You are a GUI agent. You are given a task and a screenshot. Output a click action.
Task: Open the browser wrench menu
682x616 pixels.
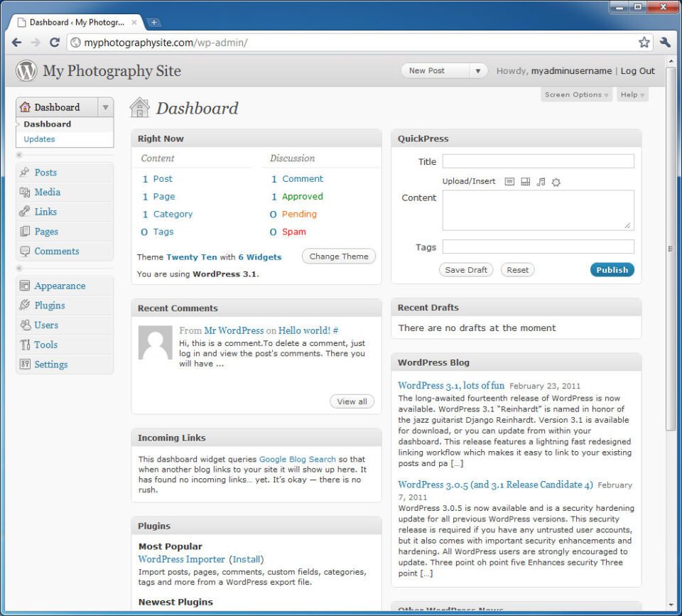[x=665, y=42]
